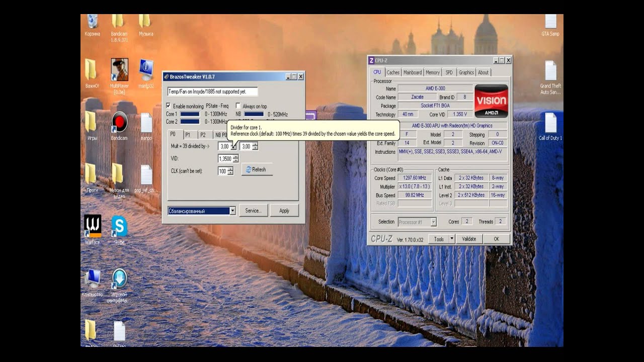Image resolution: width=644 pixels, height=362 pixels.
Task: Open the GTA Samp file icon
Action: point(550,22)
